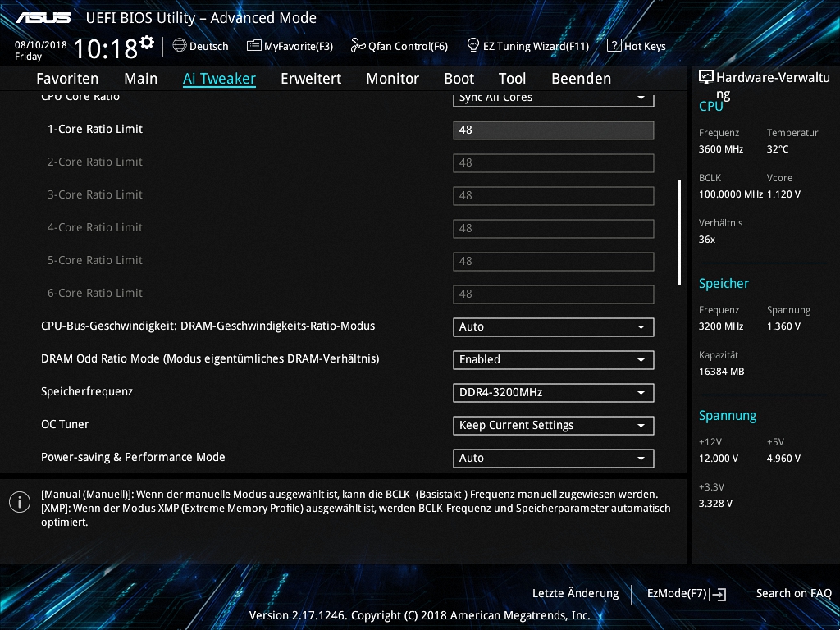Select the Power-saving & Performance Mode label
This screenshot has height=630, width=840.
coord(133,457)
